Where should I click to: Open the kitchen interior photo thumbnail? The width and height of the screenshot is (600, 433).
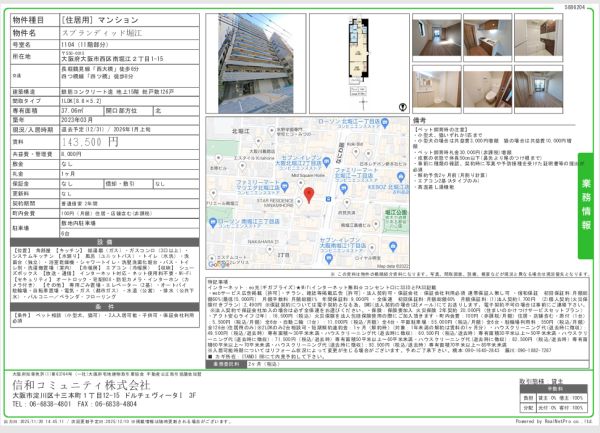pos(488,37)
